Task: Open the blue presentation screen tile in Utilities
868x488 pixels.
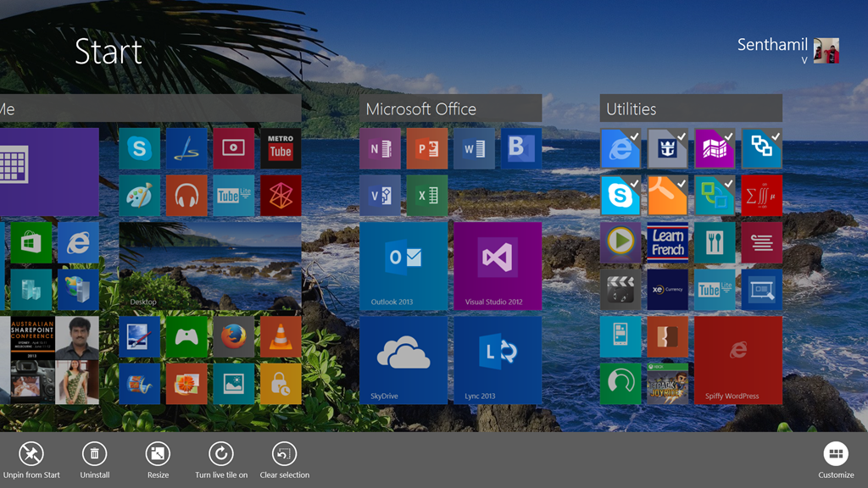Action: coord(762,290)
